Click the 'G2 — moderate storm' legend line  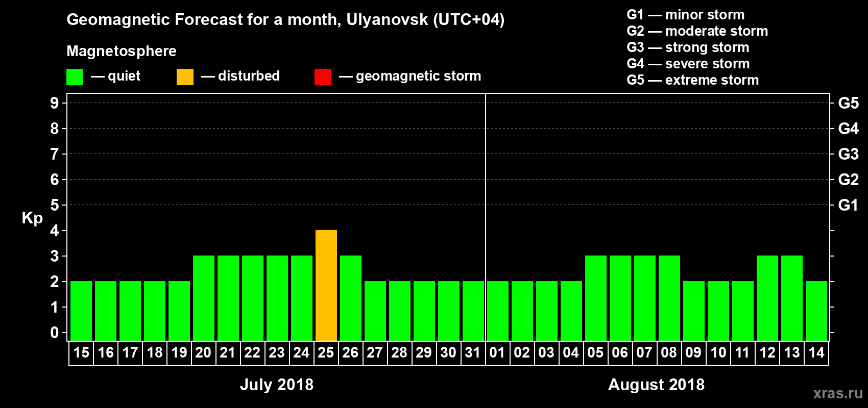coord(697,31)
